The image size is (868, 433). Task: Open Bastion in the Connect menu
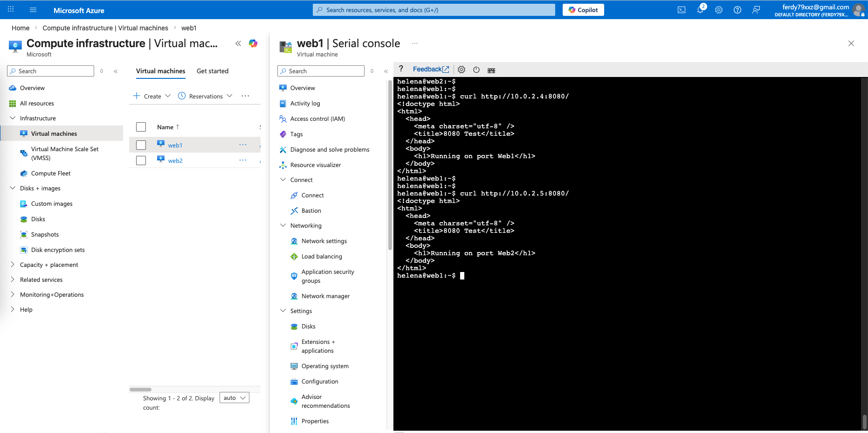click(311, 210)
